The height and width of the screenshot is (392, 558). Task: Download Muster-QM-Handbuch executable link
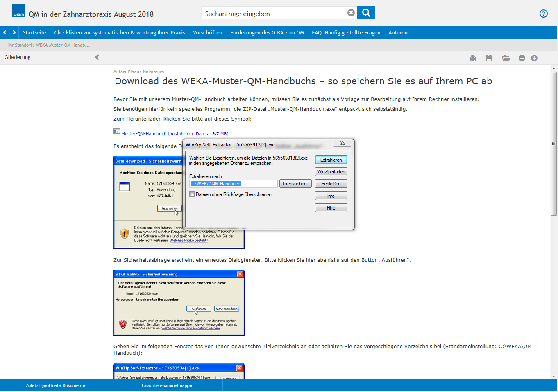click(x=175, y=133)
